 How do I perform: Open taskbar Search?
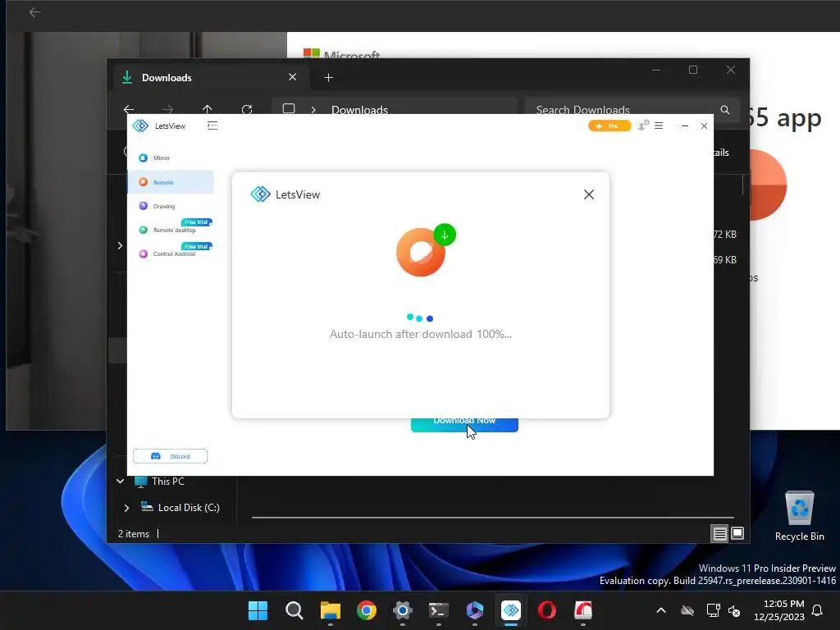(x=294, y=610)
